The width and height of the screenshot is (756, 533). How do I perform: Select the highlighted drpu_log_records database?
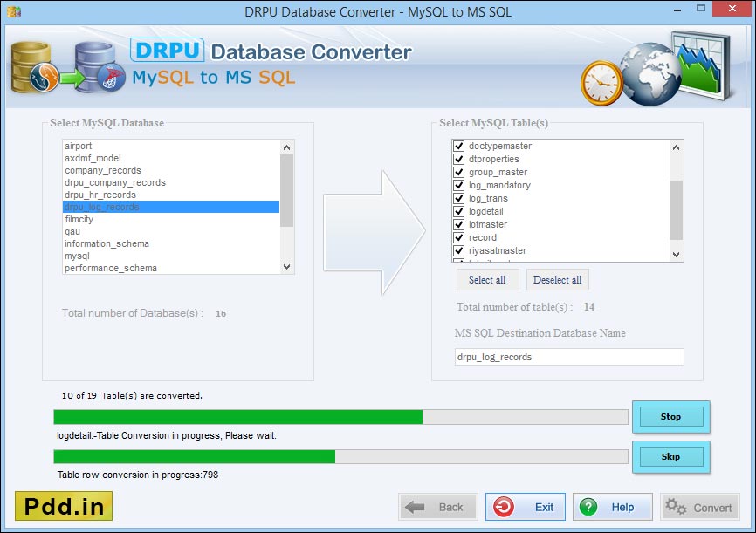[x=171, y=207]
